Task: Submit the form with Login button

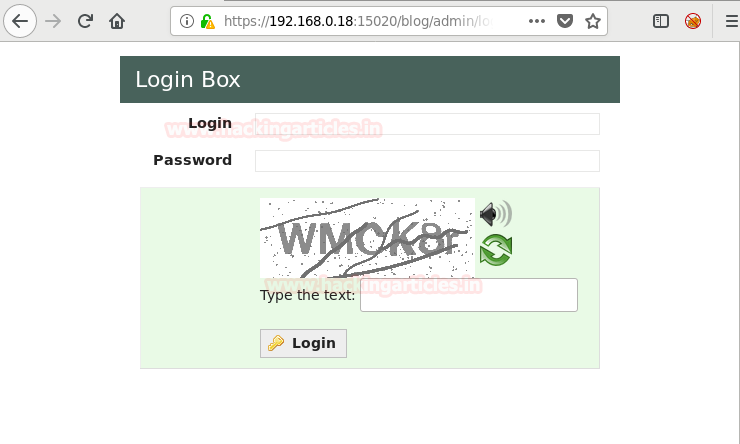Action: click(303, 343)
